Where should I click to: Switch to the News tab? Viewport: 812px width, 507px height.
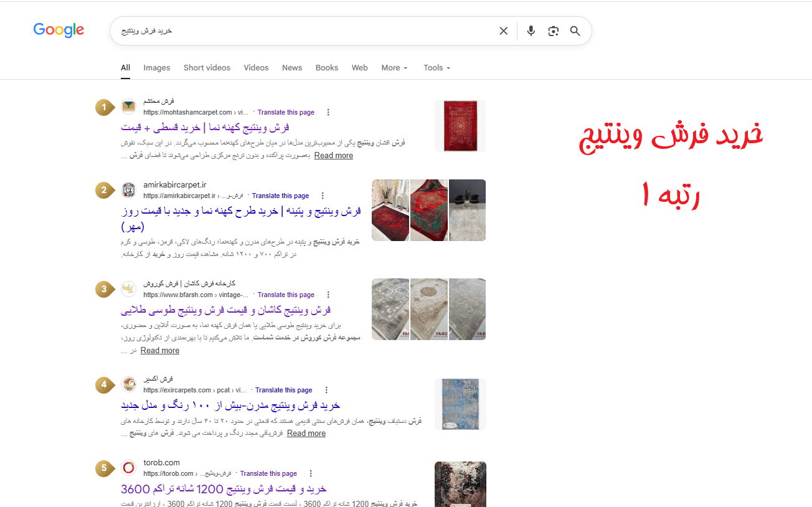(292, 68)
